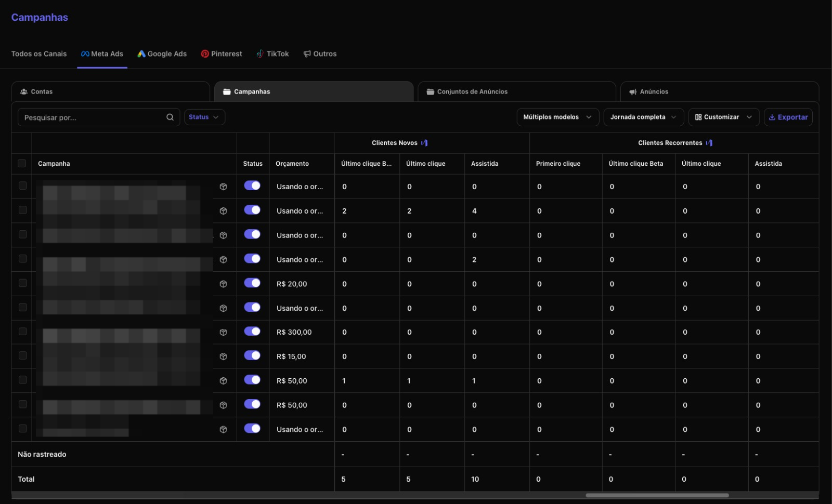Expand the Jornada completa dropdown

[x=644, y=117]
